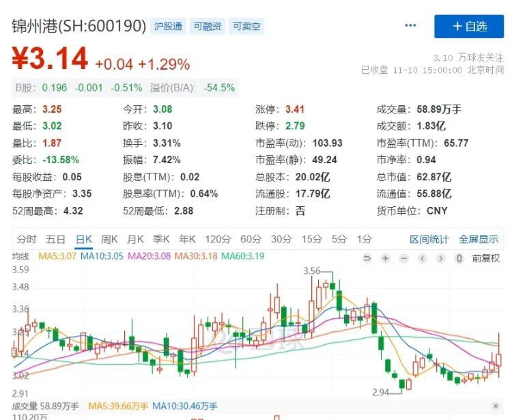This screenshot has height=420, width=512.
Task: Click the 均线 label
Action: (20, 256)
